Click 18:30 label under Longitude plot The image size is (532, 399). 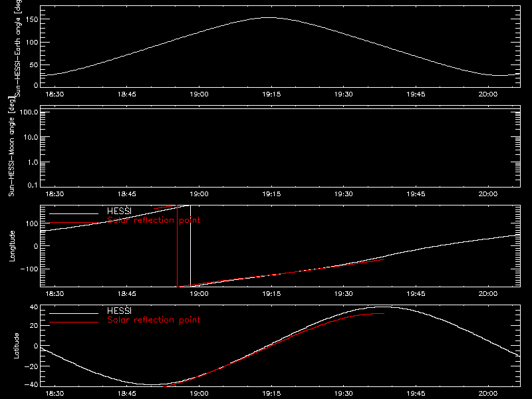pos(55,294)
